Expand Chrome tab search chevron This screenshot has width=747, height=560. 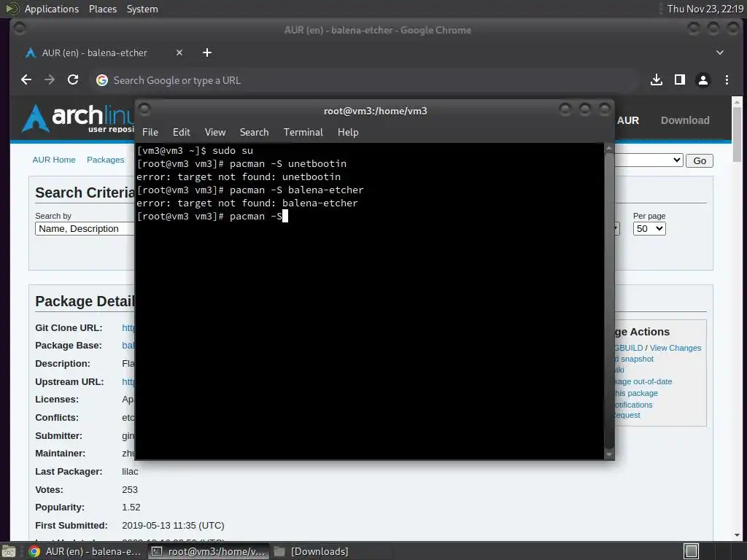[720, 52]
